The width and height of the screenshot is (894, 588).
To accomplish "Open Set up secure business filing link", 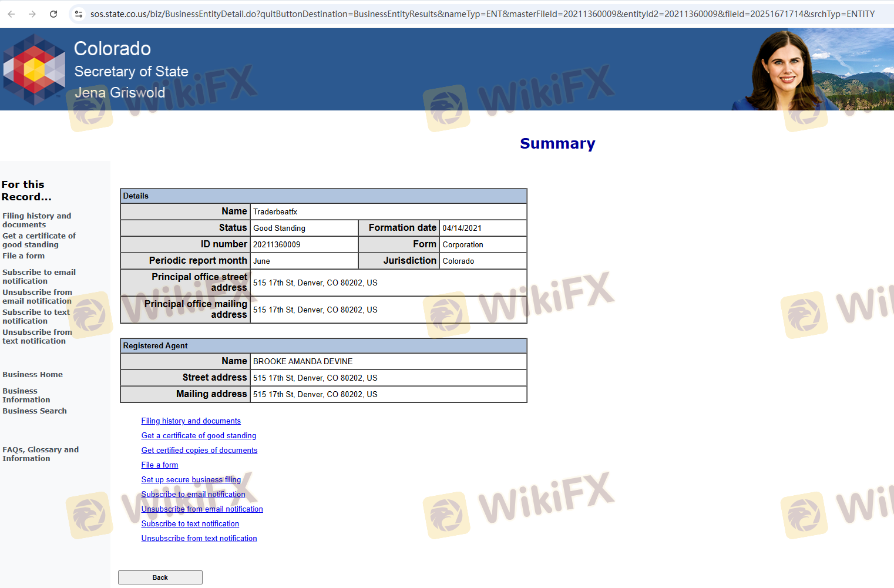I will (191, 480).
